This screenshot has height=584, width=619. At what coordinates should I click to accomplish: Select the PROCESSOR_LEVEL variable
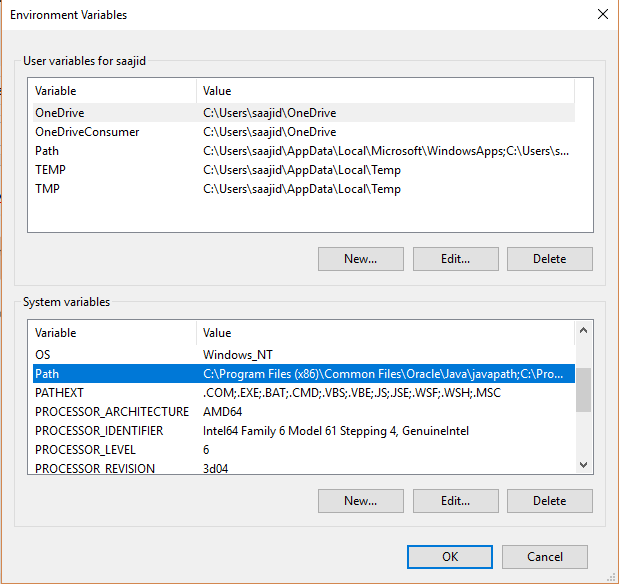pyautogui.click(x=304, y=449)
